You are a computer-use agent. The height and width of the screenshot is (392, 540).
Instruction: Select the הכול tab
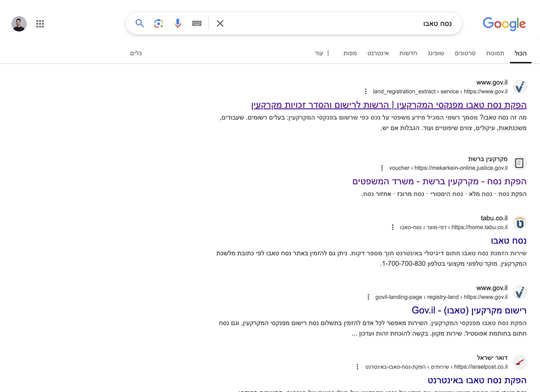click(520, 53)
